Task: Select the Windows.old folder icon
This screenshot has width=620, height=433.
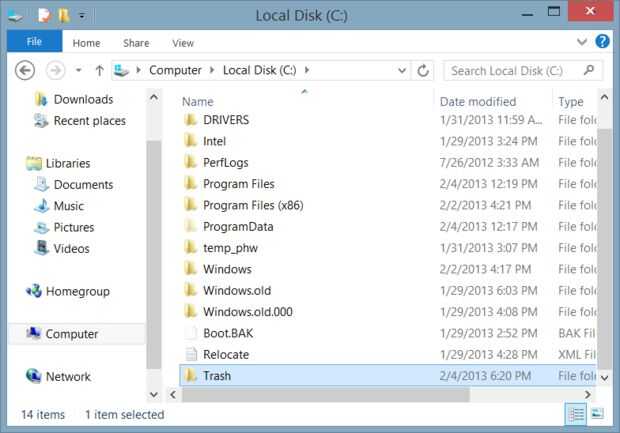Action: click(x=191, y=290)
